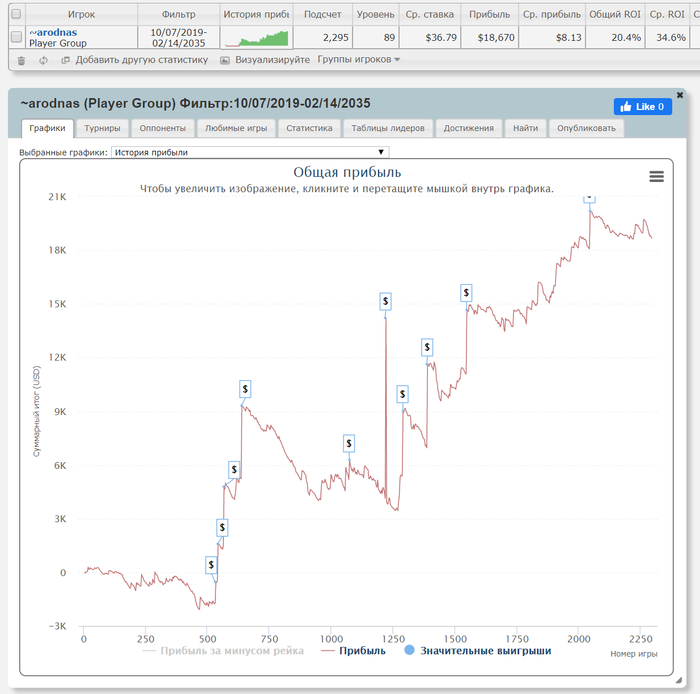
Task: Click the Визуализируйте chart icon
Action: click(225, 60)
